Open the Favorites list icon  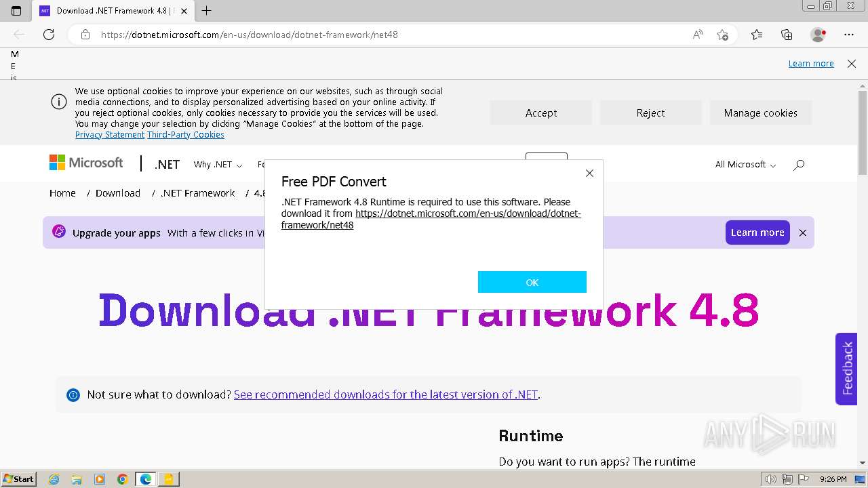pyautogui.click(x=757, y=35)
